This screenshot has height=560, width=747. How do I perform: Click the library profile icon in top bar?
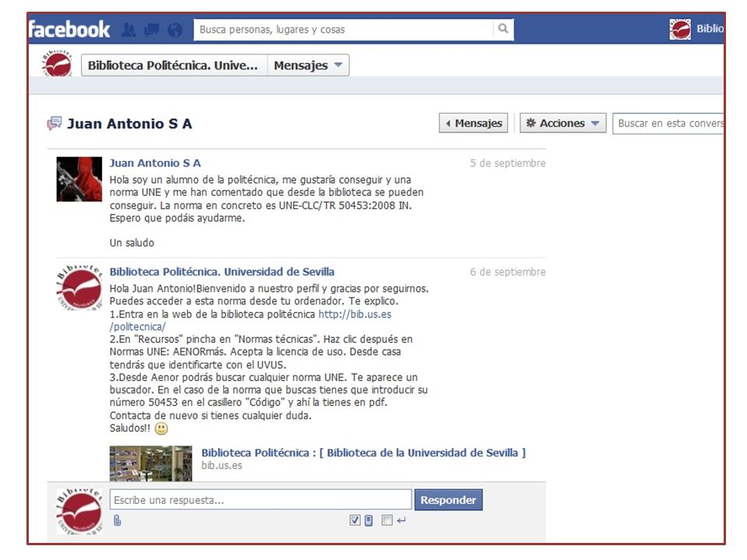click(680, 29)
